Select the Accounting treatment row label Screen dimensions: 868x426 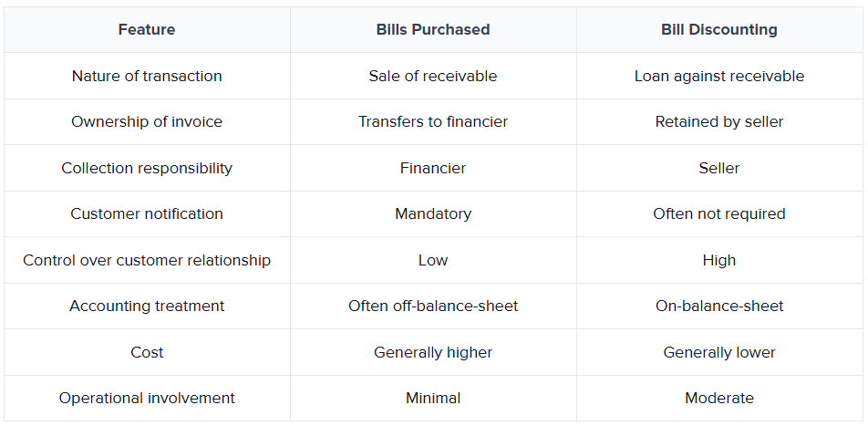pos(147,307)
